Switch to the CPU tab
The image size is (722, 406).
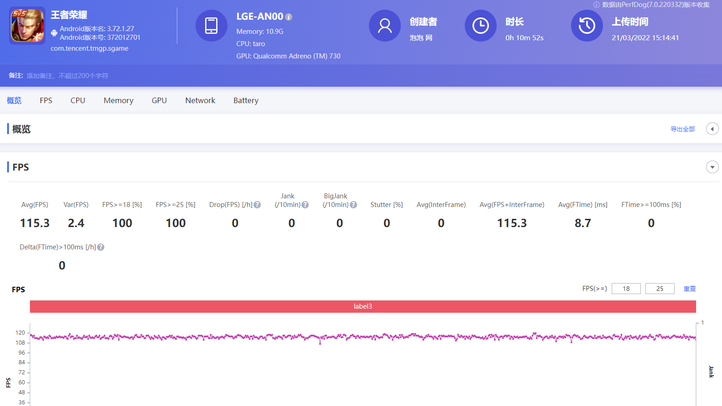coord(78,101)
